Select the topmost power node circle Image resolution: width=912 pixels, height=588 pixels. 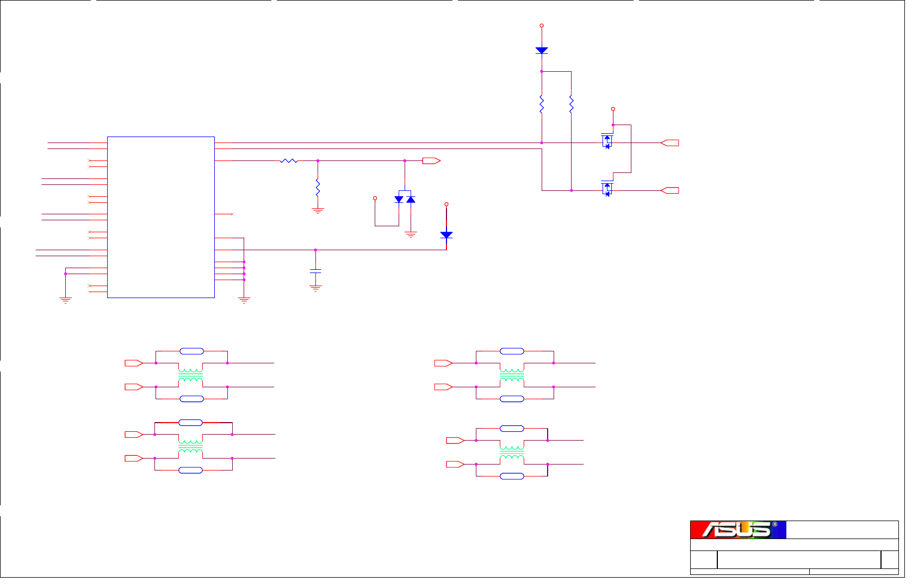click(x=542, y=26)
